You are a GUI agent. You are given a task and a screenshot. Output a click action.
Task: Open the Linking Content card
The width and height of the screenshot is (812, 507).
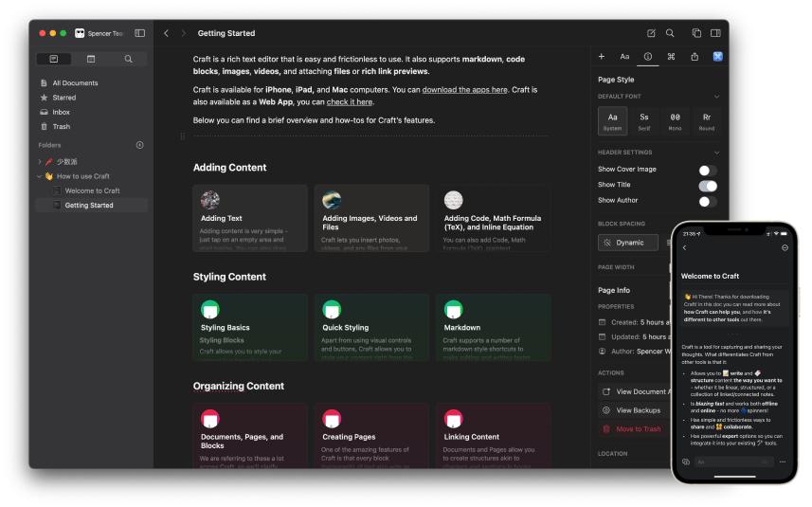494,436
